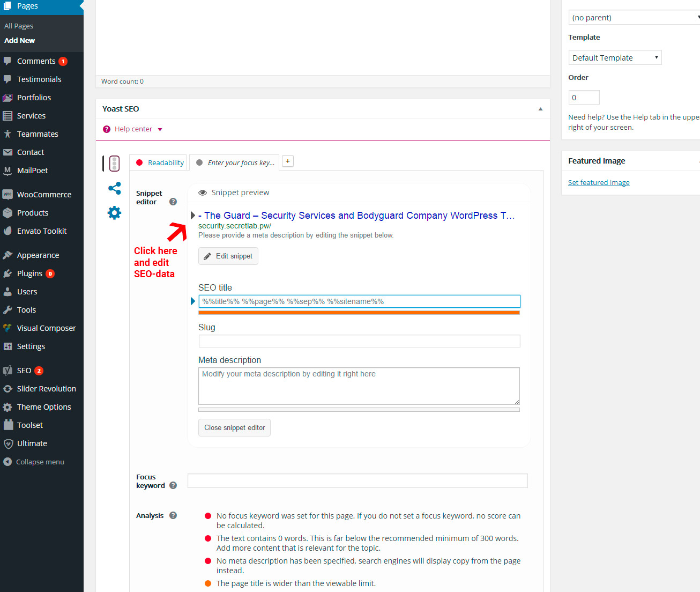Add a new keyword tab with plus

point(288,161)
